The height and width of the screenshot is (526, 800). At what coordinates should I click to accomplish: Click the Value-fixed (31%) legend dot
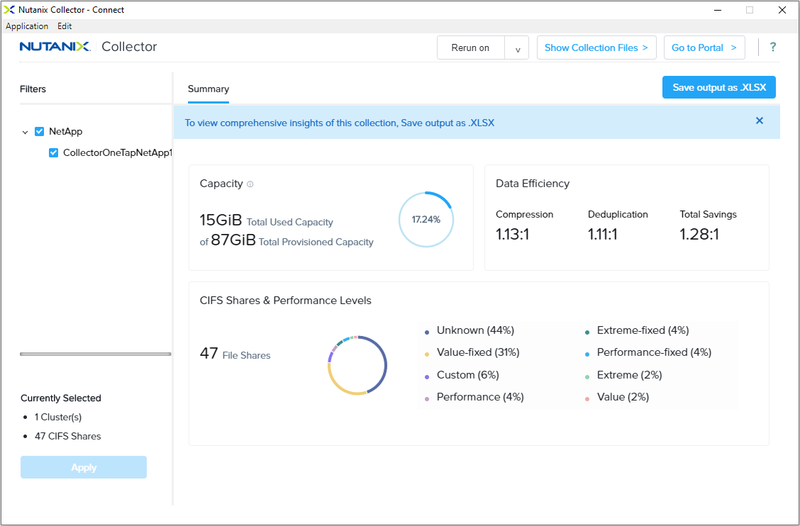coord(427,354)
